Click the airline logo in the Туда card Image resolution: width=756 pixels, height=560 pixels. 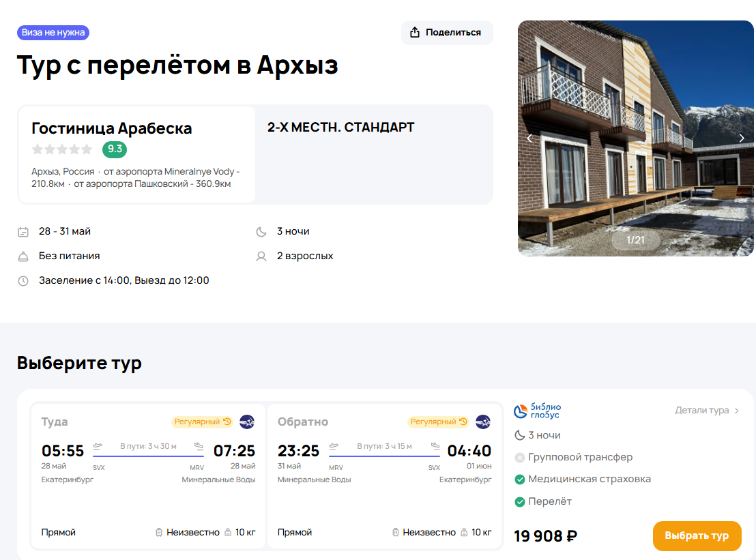pyautogui.click(x=247, y=422)
